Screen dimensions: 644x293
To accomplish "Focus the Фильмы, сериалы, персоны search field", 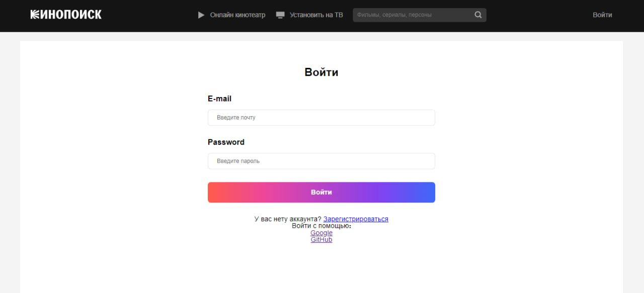I will coord(414,15).
